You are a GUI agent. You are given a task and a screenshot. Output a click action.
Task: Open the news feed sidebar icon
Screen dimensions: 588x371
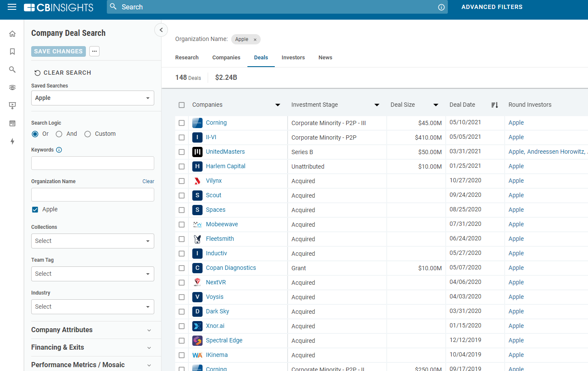click(12, 123)
